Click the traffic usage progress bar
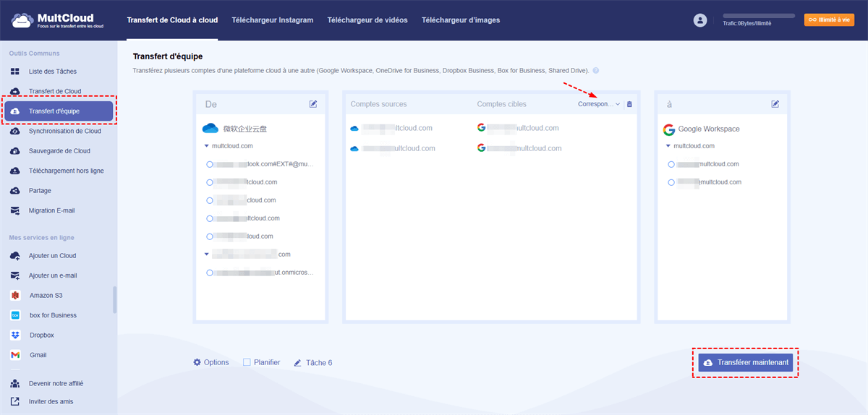 tap(759, 15)
